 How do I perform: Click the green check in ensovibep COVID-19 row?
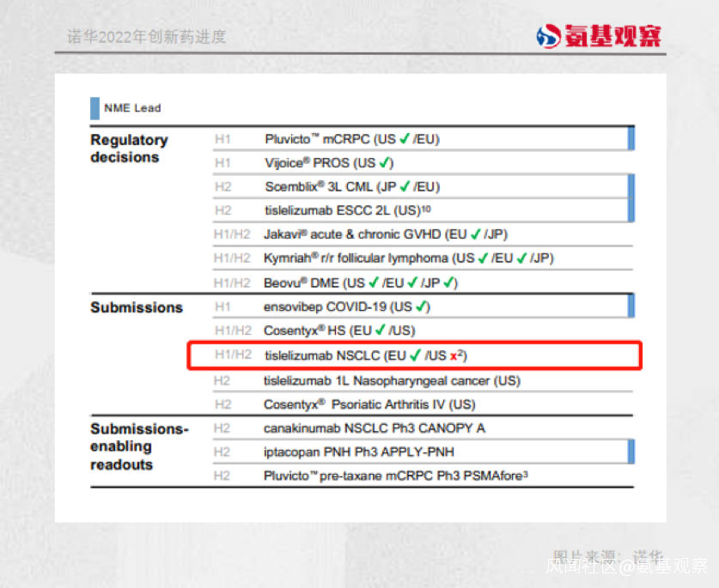point(421,306)
